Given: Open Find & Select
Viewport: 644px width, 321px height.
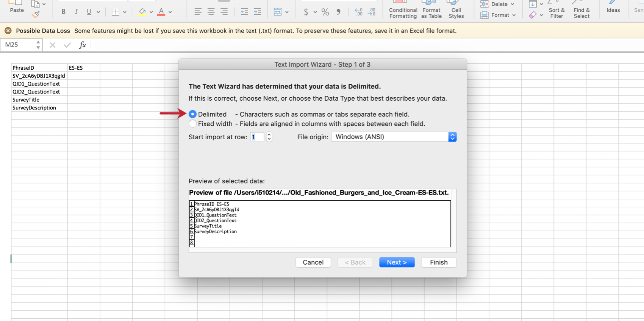Looking at the screenshot, I should point(581,9).
